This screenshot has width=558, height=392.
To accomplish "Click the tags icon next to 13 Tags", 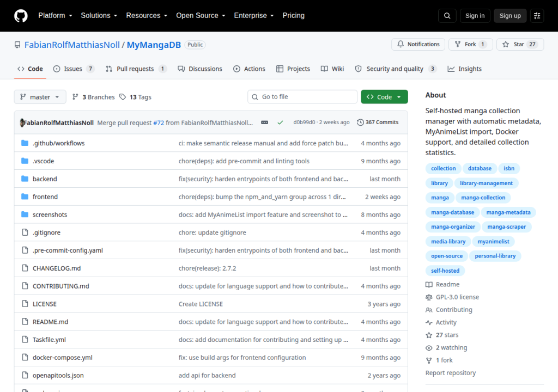I will [x=123, y=97].
